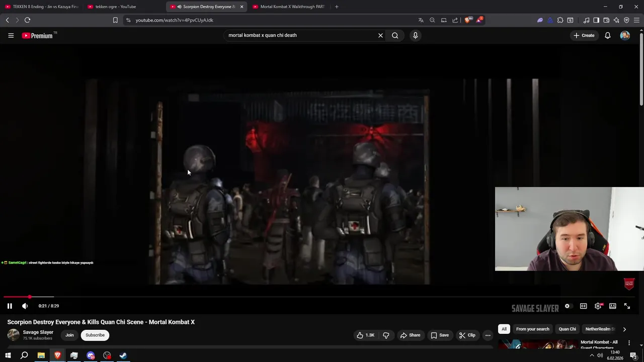Viewport: 644px width, 362px height.
Task: Enter fullscreen mode
Action: [x=627, y=306]
